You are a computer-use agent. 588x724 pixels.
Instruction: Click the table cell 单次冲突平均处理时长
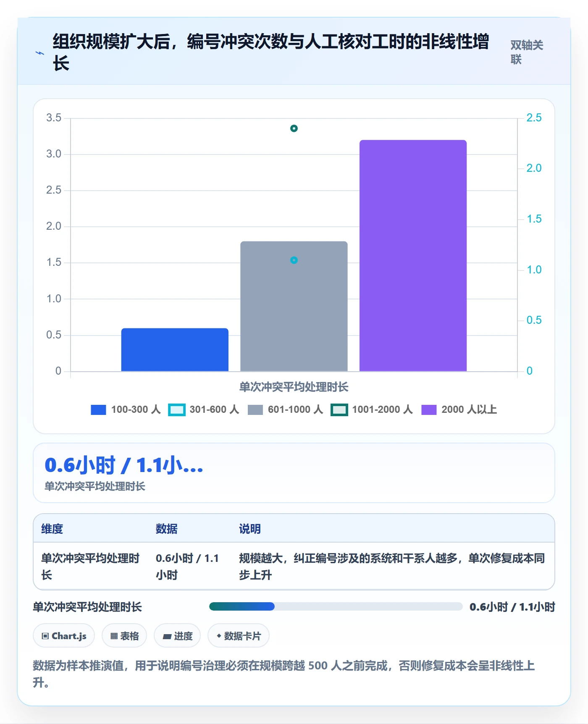click(90, 567)
